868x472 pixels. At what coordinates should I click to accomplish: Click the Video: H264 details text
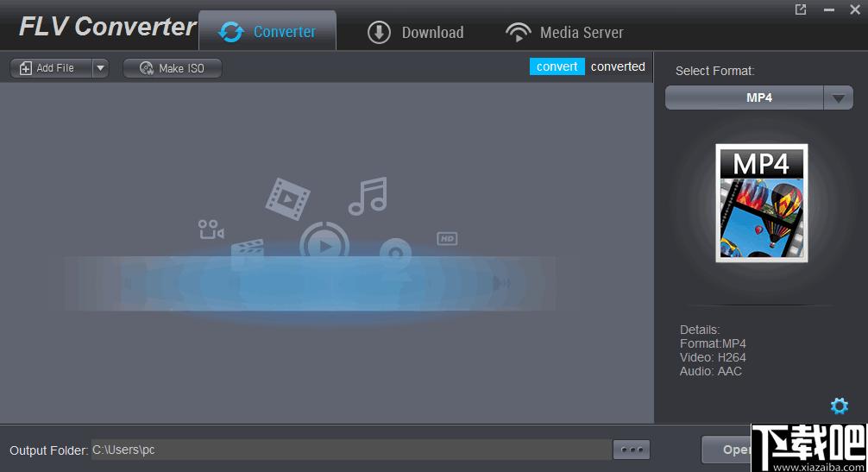[713, 357]
